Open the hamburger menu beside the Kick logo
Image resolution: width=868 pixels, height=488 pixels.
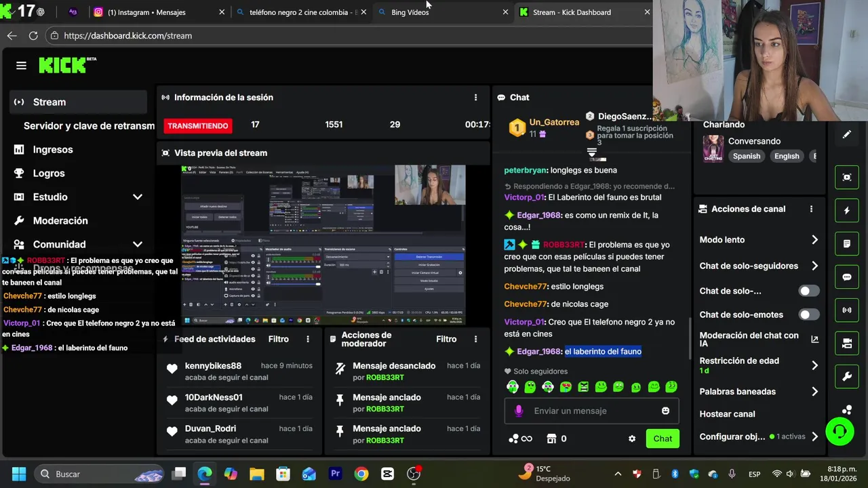click(x=21, y=66)
